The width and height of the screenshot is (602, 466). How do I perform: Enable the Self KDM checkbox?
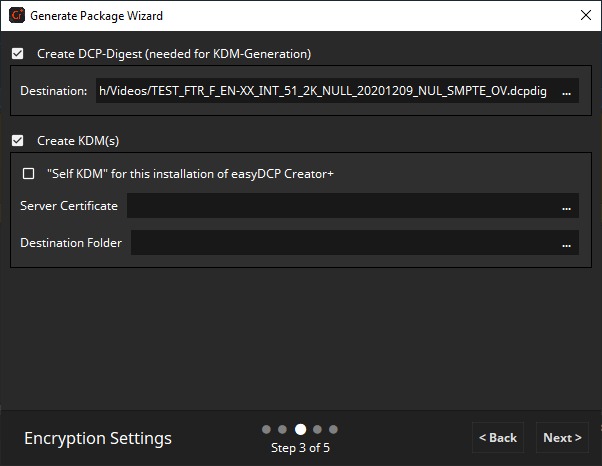(29, 173)
